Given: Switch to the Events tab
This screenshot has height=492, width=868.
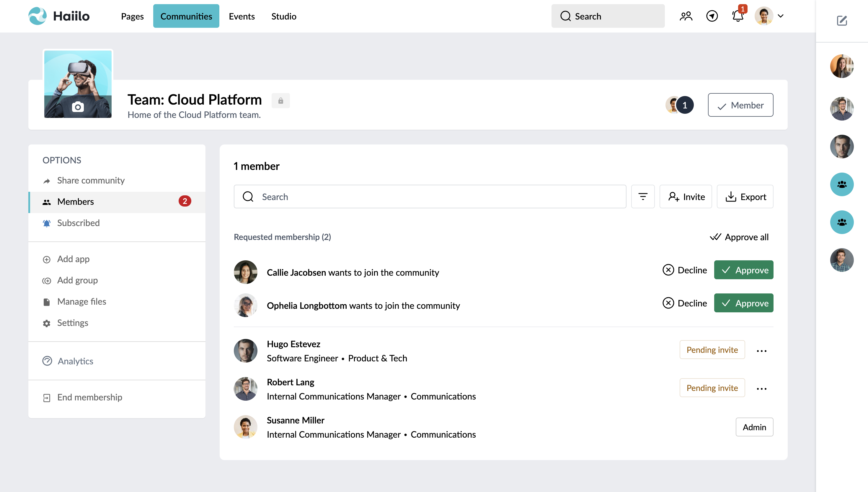Looking at the screenshot, I should (242, 16).
